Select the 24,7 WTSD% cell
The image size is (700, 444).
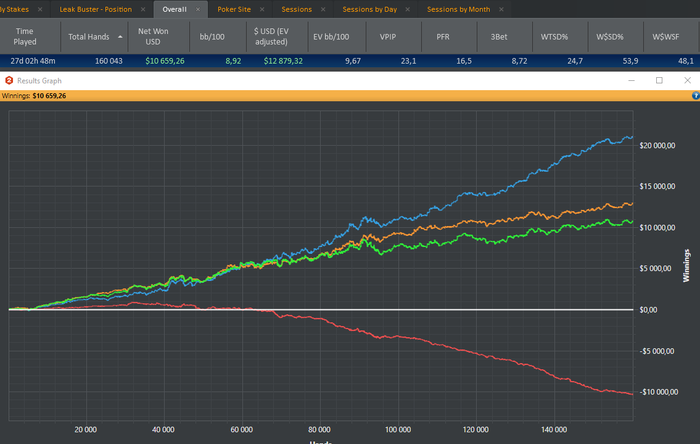coord(575,61)
